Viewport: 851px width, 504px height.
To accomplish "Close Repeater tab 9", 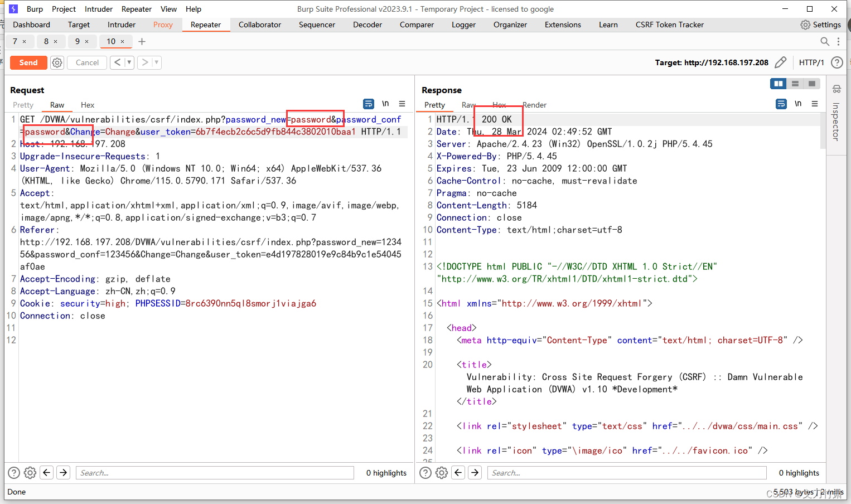I will 86,41.
